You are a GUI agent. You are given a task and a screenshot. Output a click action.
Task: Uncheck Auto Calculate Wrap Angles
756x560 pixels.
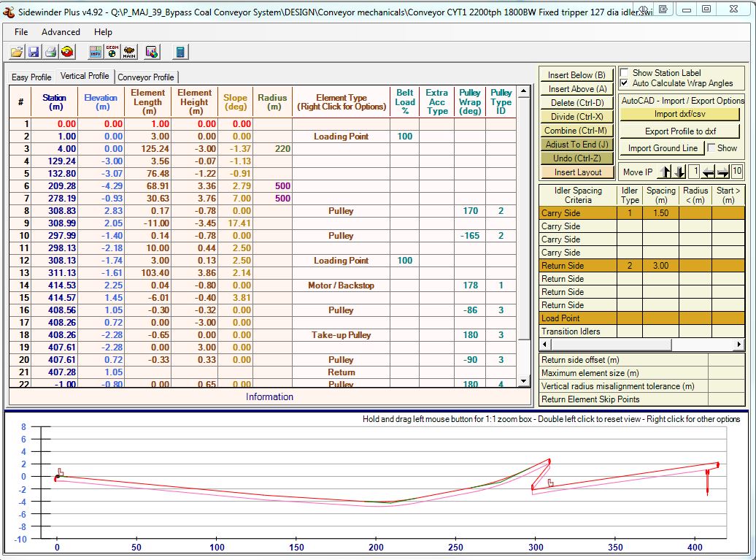click(x=624, y=83)
